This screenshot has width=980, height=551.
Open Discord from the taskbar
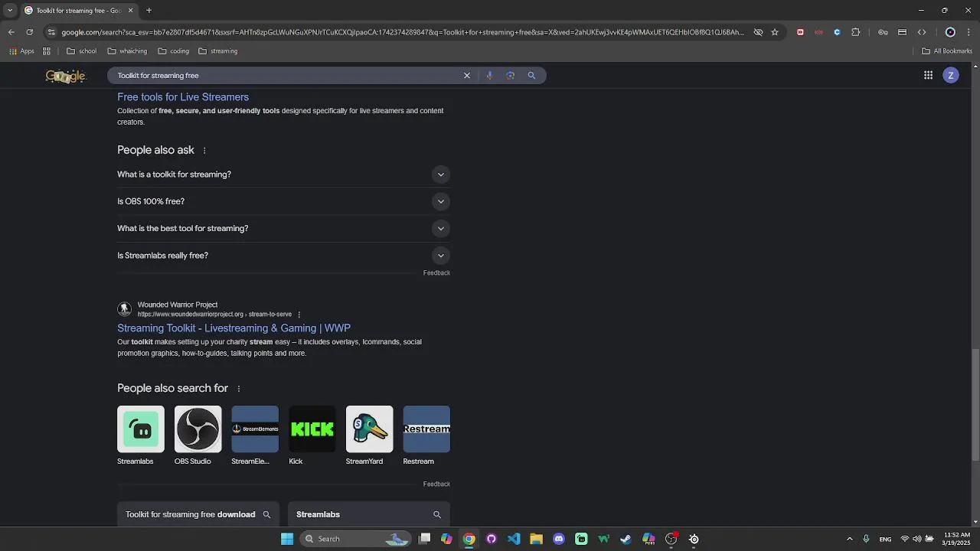559,539
